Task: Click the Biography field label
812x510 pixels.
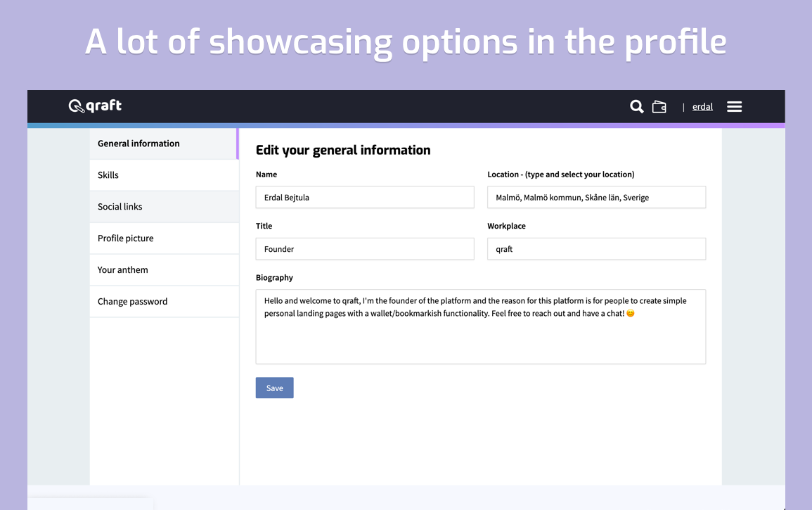Action: coord(274,278)
